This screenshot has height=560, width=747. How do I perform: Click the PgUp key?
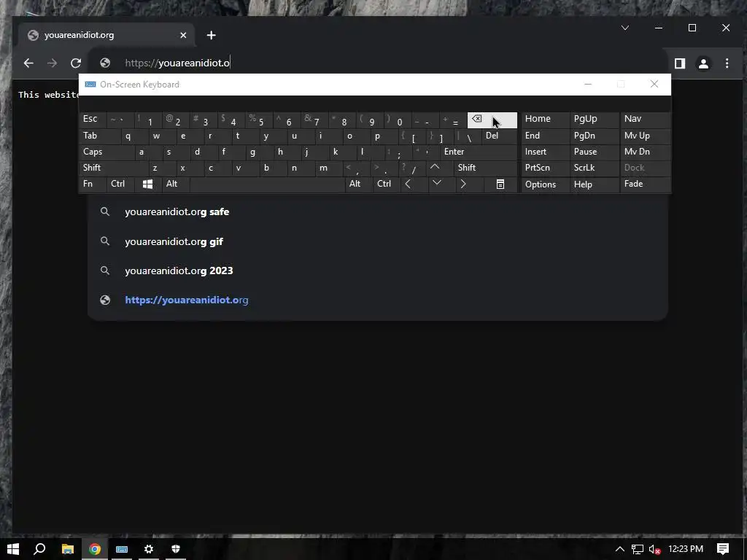(x=594, y=120)
